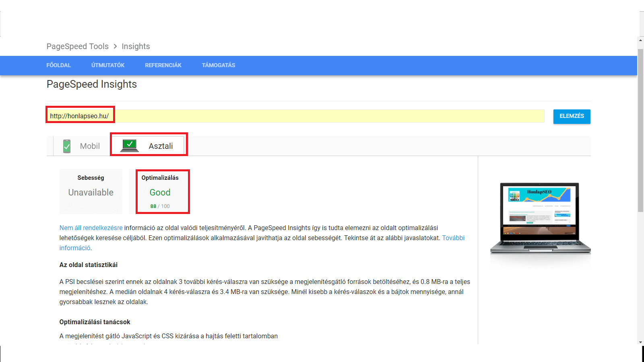Follow the 'Nem áll rendelkezésre' link
The width and height of the screenshot is (644, 362).
click(91, 228)
